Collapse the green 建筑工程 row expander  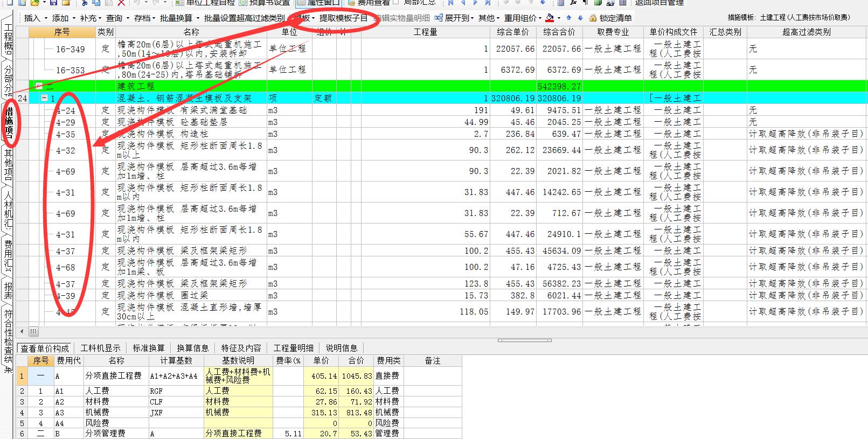tap(39, 86)
